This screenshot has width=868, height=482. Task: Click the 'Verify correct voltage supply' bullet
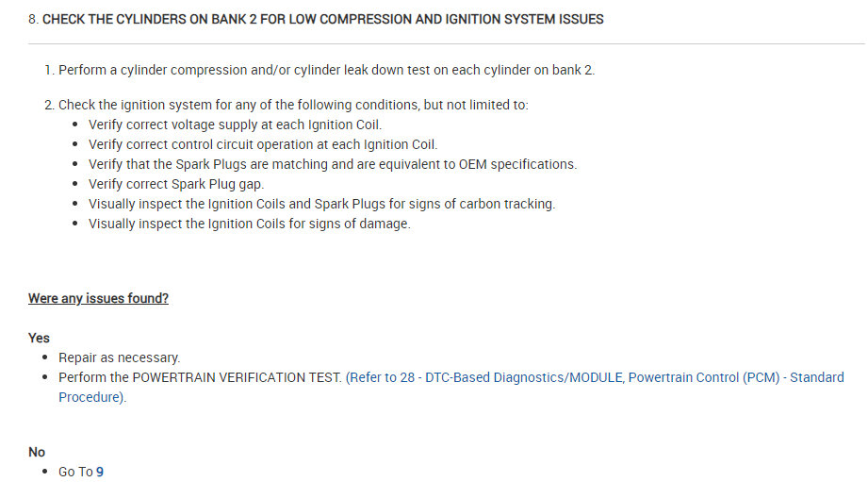tap(235, 125)
